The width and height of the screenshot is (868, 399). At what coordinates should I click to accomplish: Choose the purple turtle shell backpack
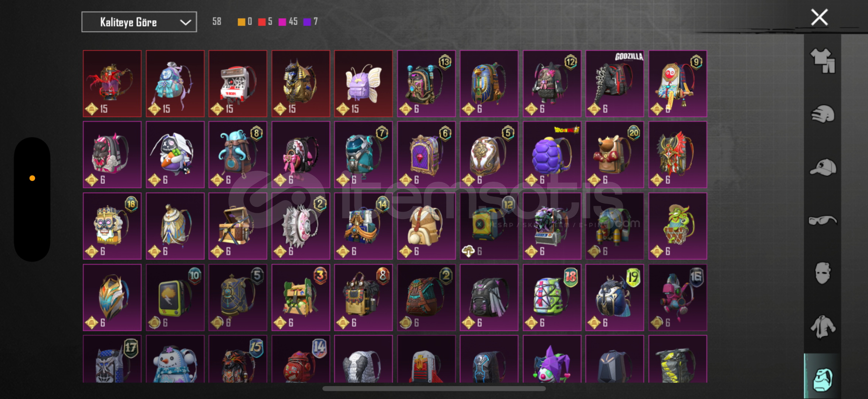point(552,155)
